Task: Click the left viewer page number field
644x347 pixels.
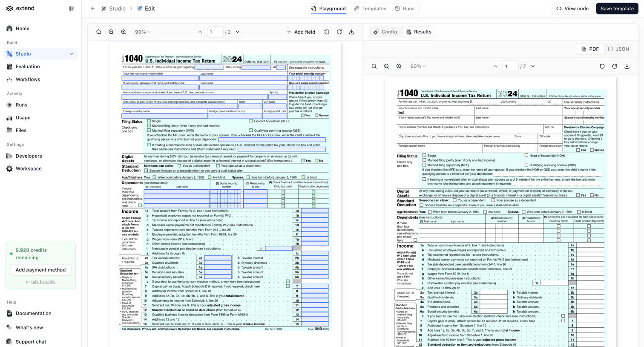Action: 215,32
